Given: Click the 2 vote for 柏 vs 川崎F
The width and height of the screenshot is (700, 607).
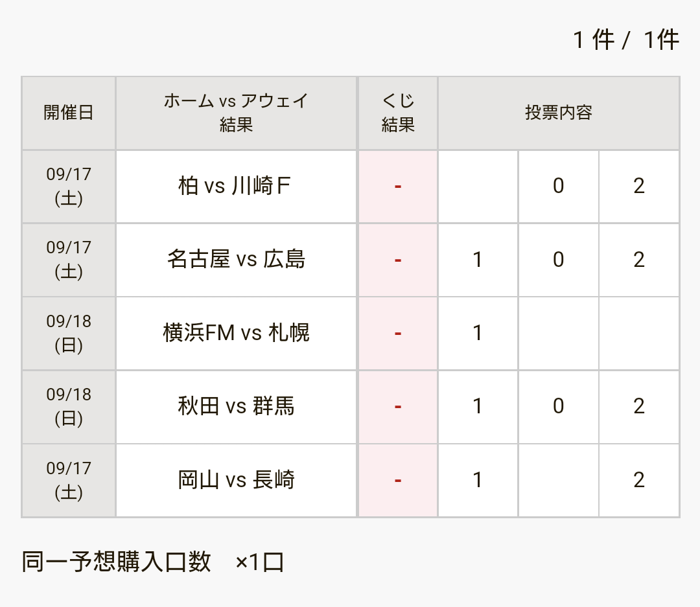Looking at the screenshot, I should pos(639,187).
